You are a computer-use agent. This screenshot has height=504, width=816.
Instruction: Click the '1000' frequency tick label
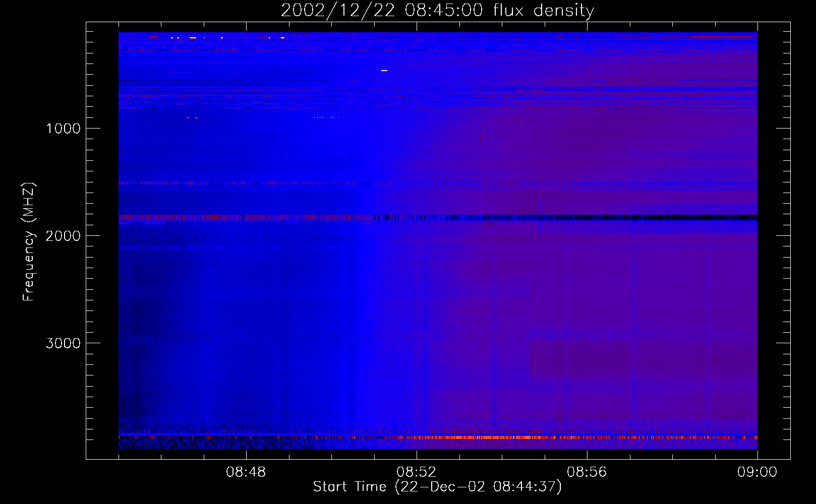[63, 129]
